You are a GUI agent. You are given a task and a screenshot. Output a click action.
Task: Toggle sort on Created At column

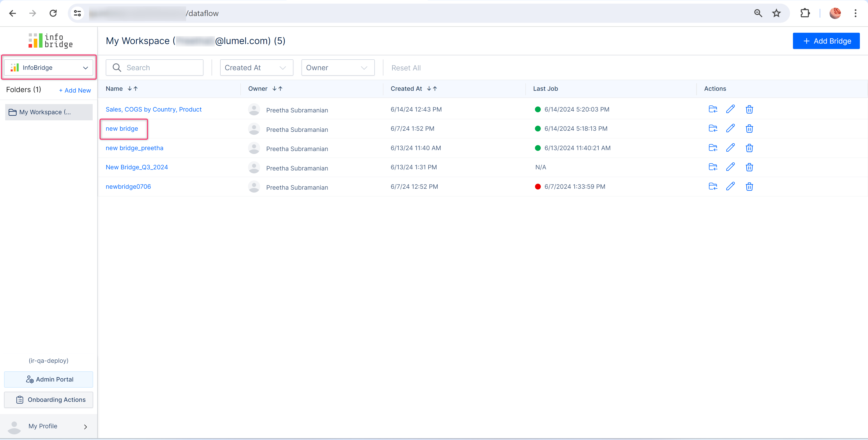[x=432, y=88]
